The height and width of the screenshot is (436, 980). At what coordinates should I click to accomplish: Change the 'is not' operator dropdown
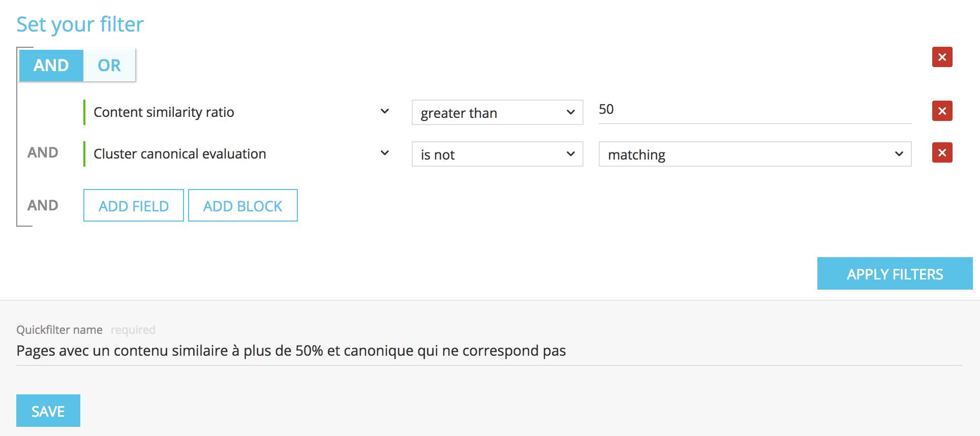coord(497,154)
